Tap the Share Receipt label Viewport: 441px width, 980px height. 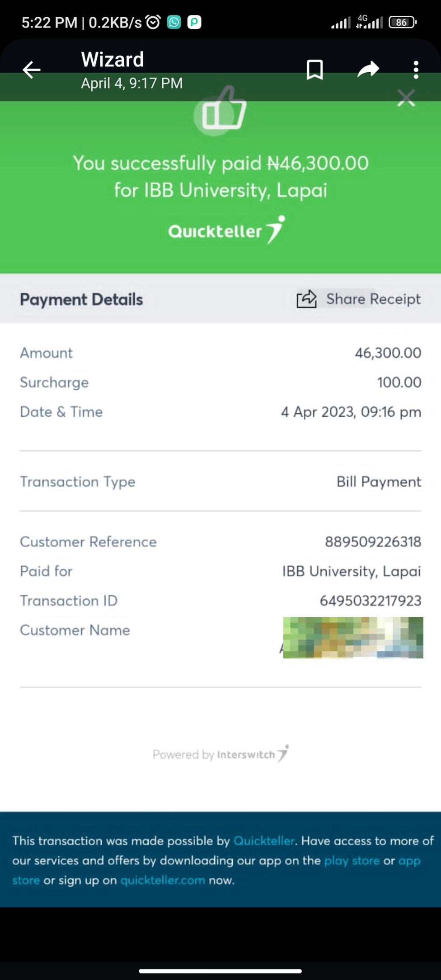tap(373, 299)
